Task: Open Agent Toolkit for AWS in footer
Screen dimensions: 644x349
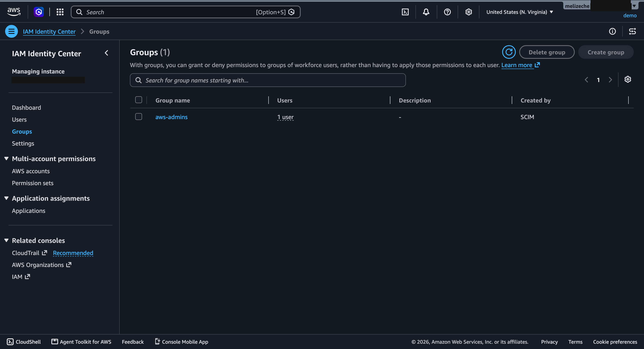Action: (x=81, y=342)
